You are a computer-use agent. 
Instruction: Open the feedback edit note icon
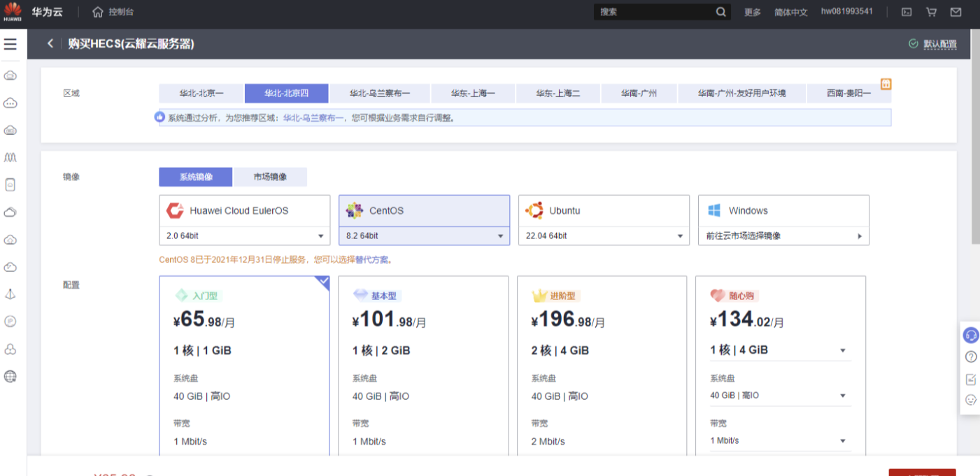click(971, 380)
